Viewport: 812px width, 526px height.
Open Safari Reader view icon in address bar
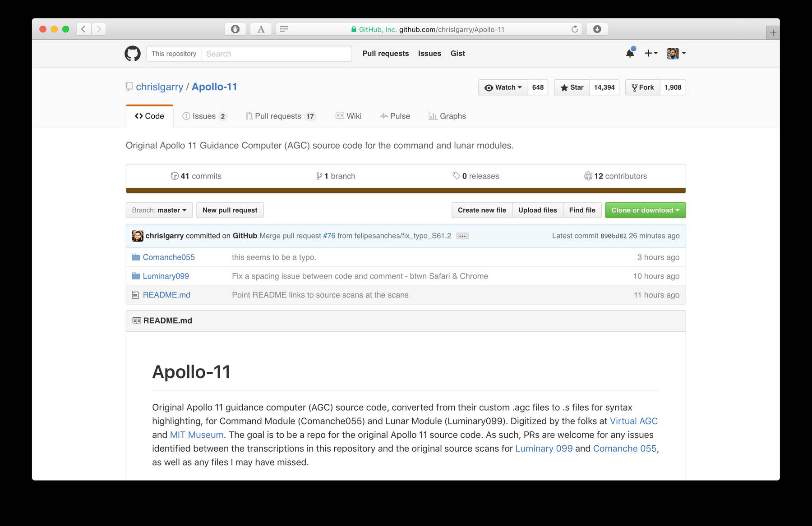click(284, 29)
